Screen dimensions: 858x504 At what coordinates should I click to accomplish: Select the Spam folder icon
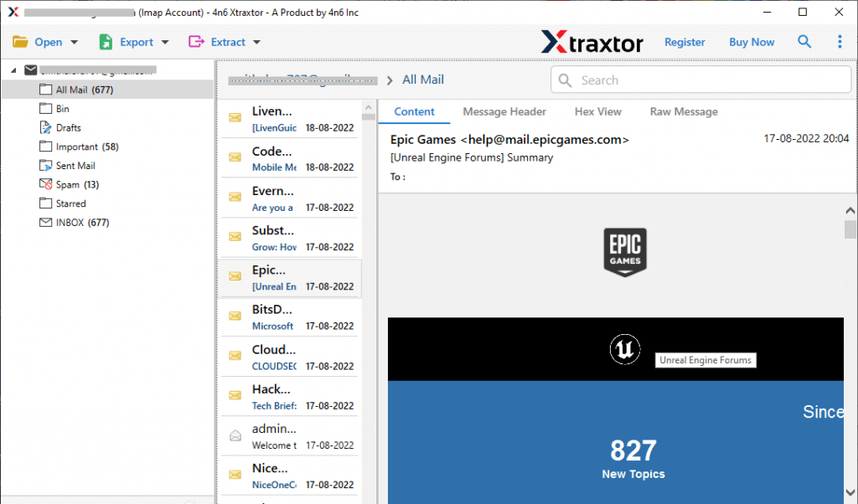(x=44, y=184)
